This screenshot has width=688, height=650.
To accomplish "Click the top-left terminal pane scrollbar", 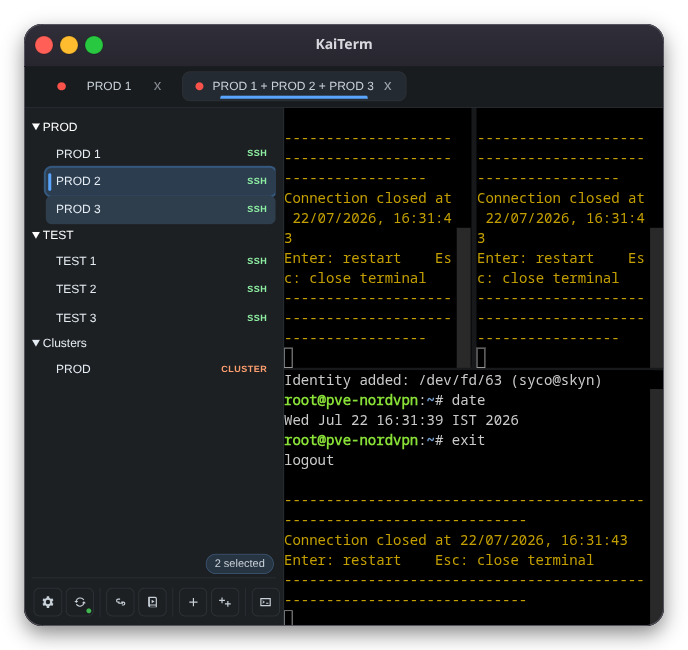I will coord(463,298).
